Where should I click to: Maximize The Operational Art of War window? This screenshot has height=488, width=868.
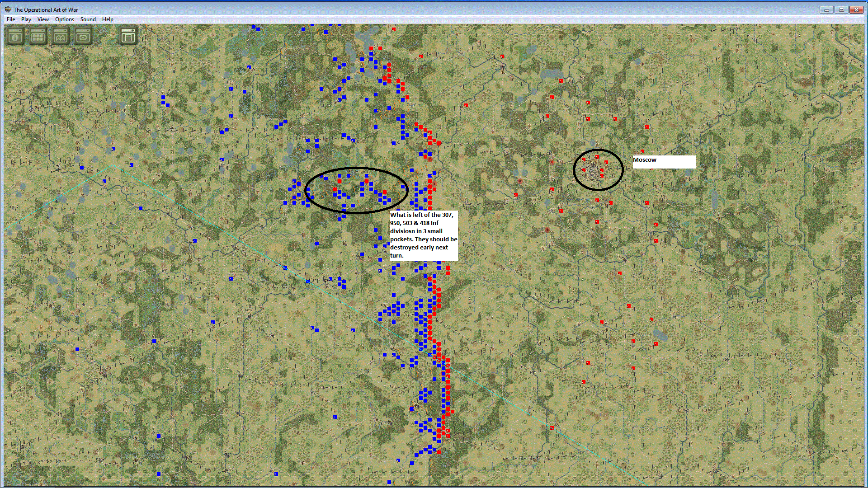[841, 9]
